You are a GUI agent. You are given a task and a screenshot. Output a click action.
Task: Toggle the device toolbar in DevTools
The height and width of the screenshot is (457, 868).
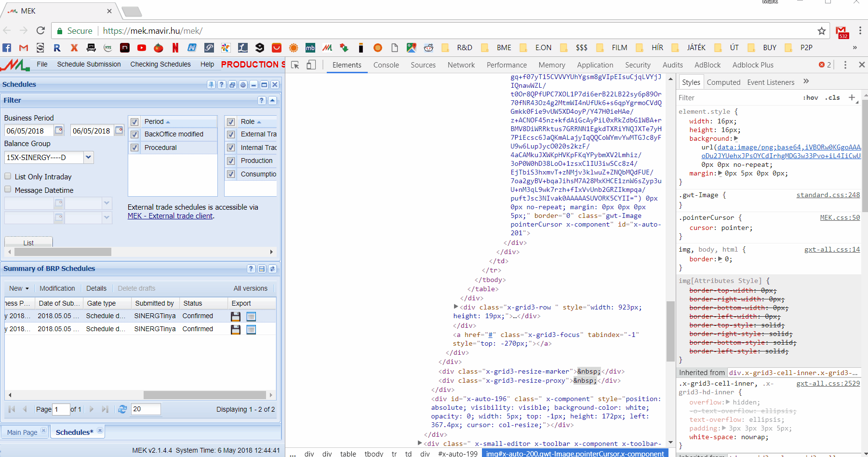310,65
